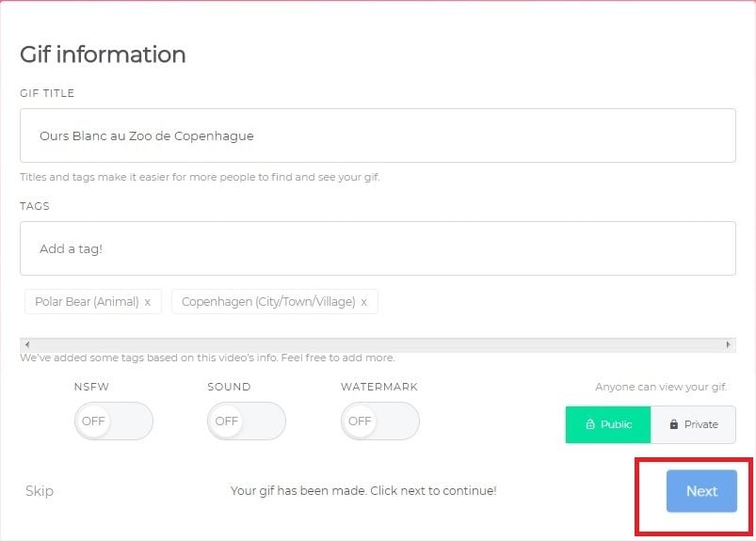Select the Polar Bear (Animal) tag chip
Image resolution: width=756 pixels, height=541 pixels.
(x=86, y=302)
